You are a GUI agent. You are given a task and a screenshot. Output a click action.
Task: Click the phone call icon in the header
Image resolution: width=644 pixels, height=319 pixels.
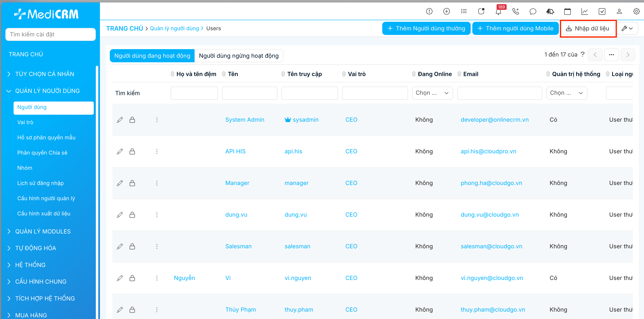[x=515, y=12]
